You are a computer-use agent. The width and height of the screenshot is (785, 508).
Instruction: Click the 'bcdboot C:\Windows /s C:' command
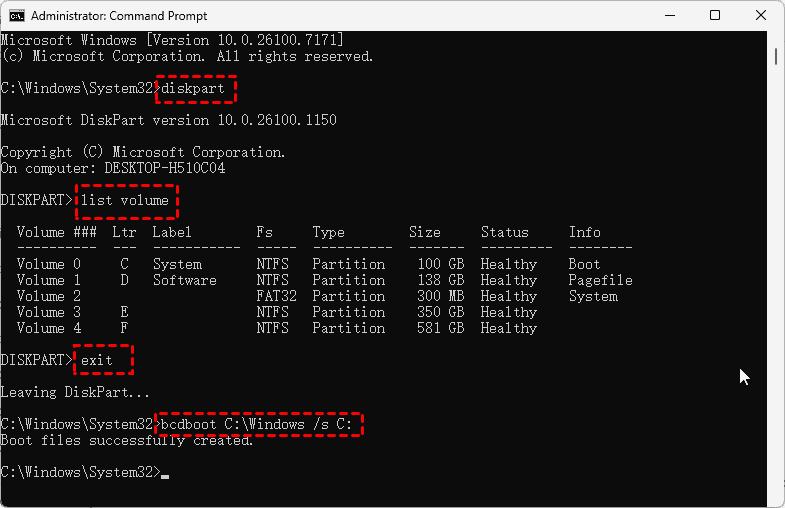pos(259,425)
